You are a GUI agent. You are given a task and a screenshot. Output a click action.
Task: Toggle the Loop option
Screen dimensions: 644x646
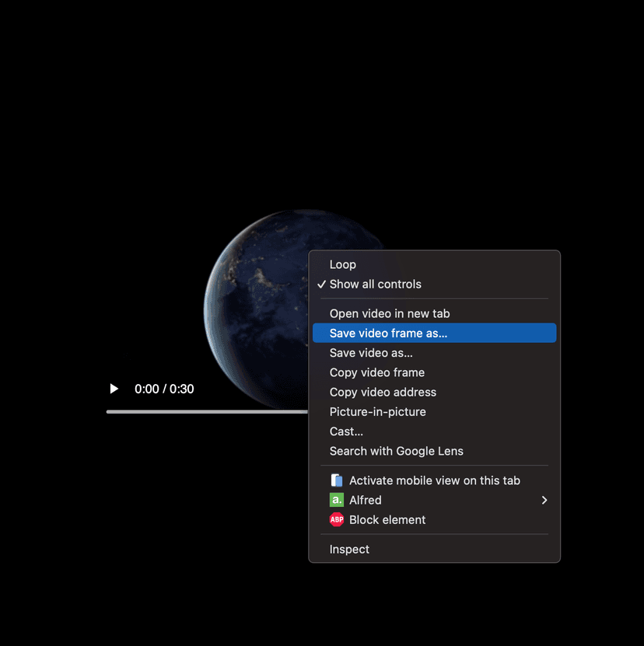pos(342,264)
